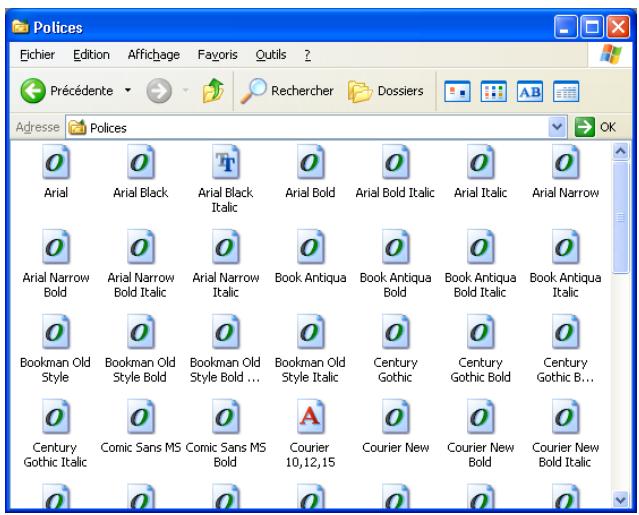Select the Arial Black Italic TrueType icon
The width and height of the screenshot is (639, 515).
[226, 162]
